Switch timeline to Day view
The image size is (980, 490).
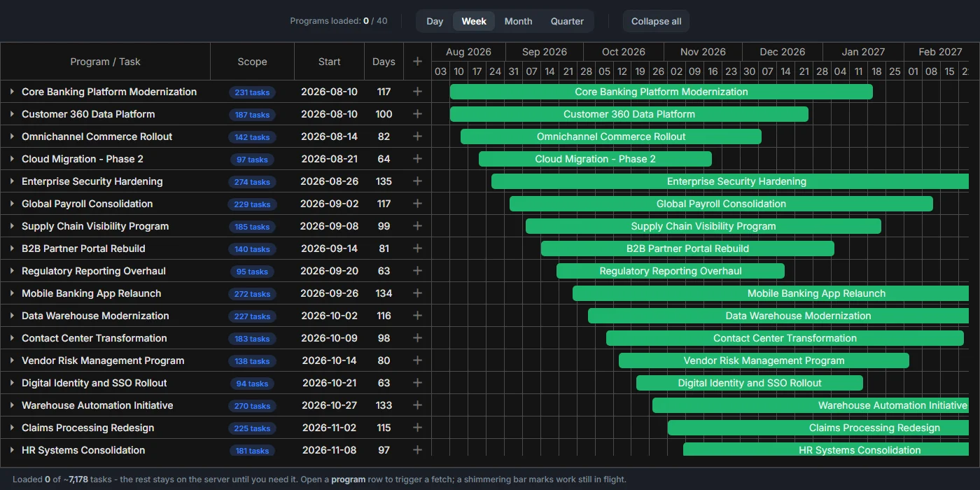pyautogui.click(x=435, y=21)
